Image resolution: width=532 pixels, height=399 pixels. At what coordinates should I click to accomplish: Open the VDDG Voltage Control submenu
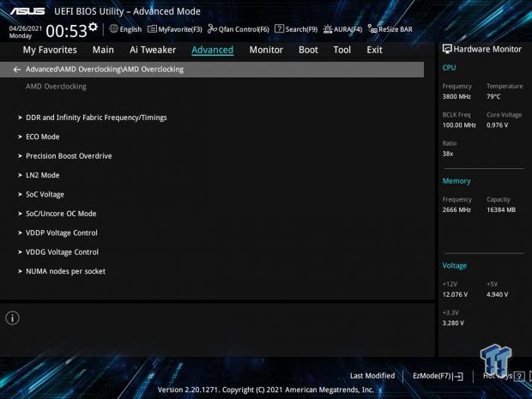pos(62,252)
